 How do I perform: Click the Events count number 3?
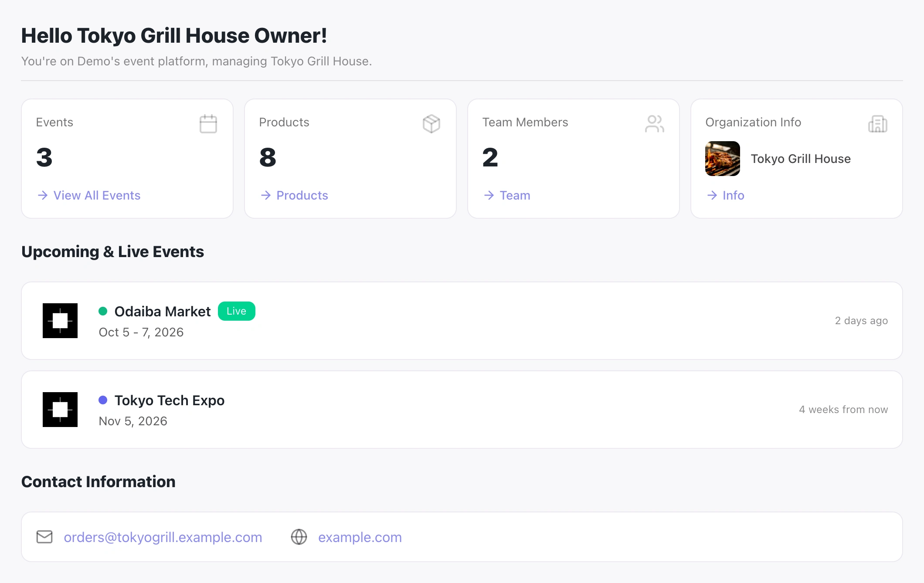point(44,157)
